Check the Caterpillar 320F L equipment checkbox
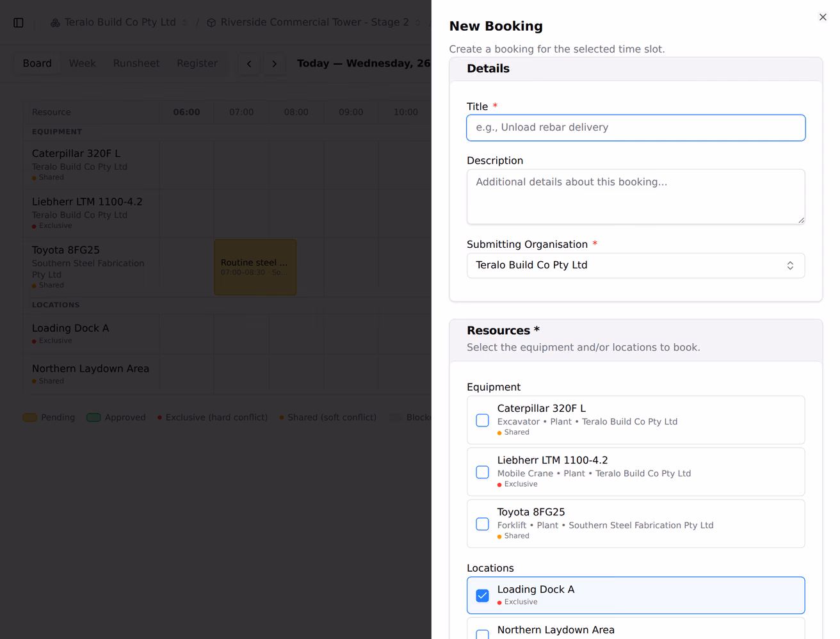The height and width of the screenshot is (639, 840). click(483, 420)
